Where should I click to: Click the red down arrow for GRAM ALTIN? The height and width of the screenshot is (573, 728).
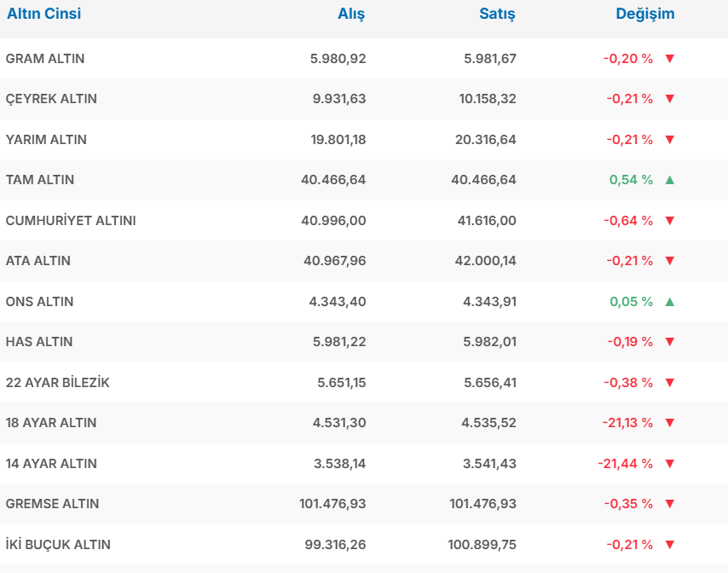[x=669, y=59]
